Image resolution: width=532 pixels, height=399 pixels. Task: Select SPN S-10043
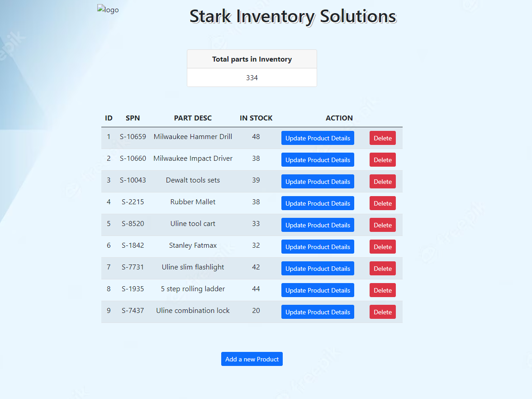click(x=133, y=180)
